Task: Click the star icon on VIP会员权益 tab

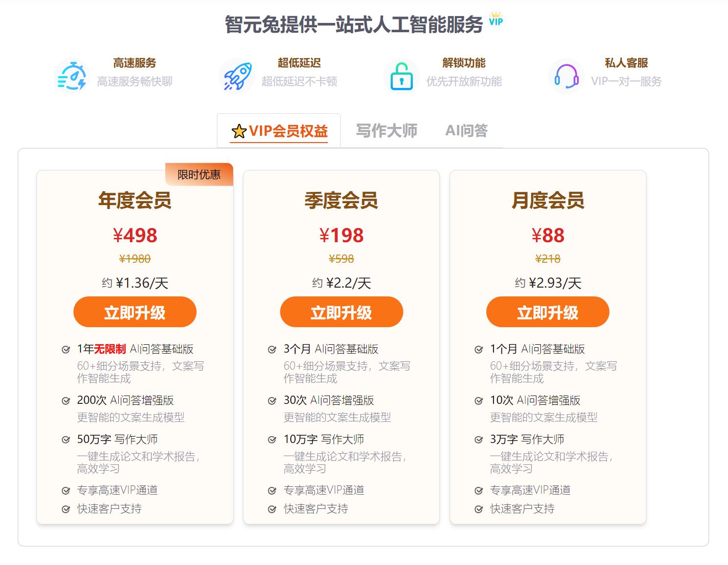Action: coord(238,131)
